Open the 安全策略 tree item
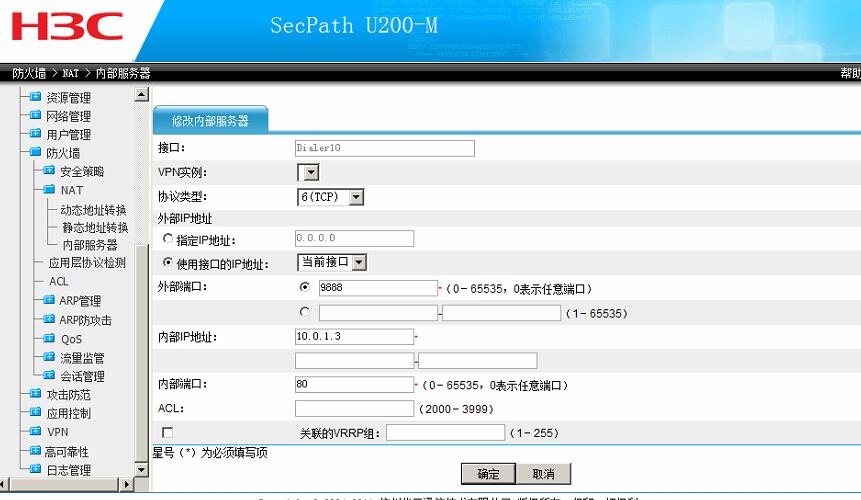 point(82,172)
